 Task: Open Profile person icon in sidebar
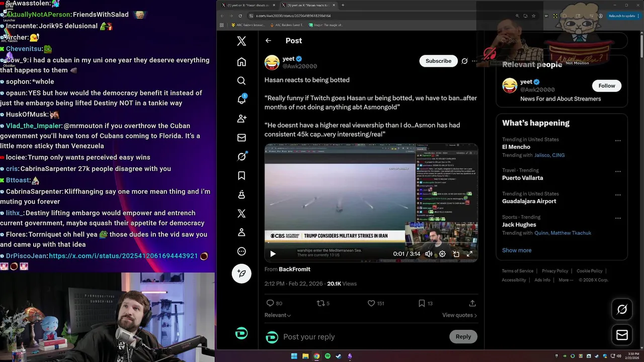[242, 232]
